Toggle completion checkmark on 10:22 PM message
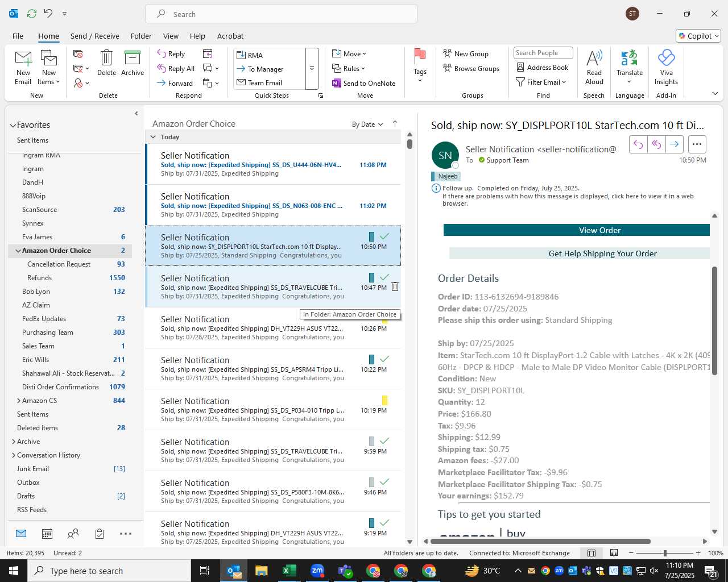 tap(384, 359)
